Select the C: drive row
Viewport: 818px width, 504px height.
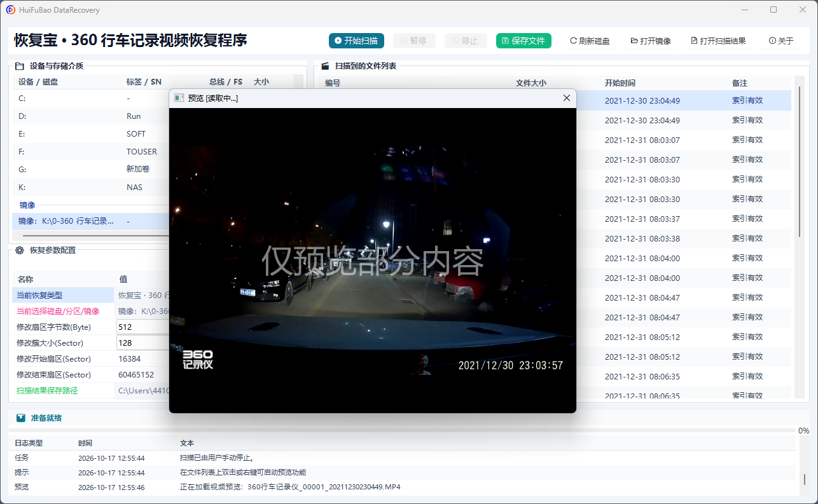[x=90, y=99]
